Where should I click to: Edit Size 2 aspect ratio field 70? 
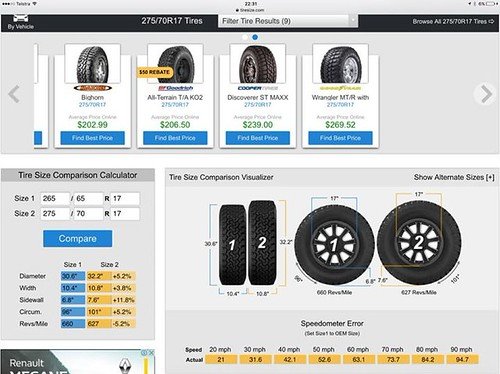(x=88, y=214)
